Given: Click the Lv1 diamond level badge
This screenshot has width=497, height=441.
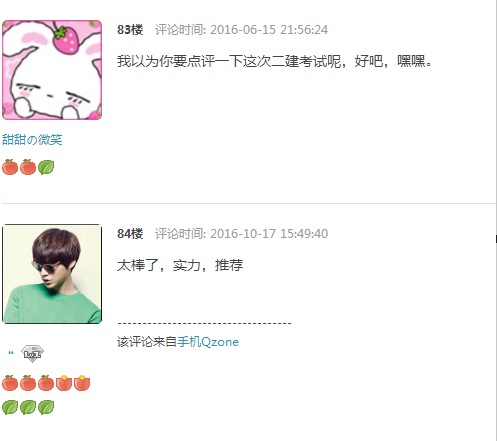Looking at the screenshot, I should coord(32,354).
